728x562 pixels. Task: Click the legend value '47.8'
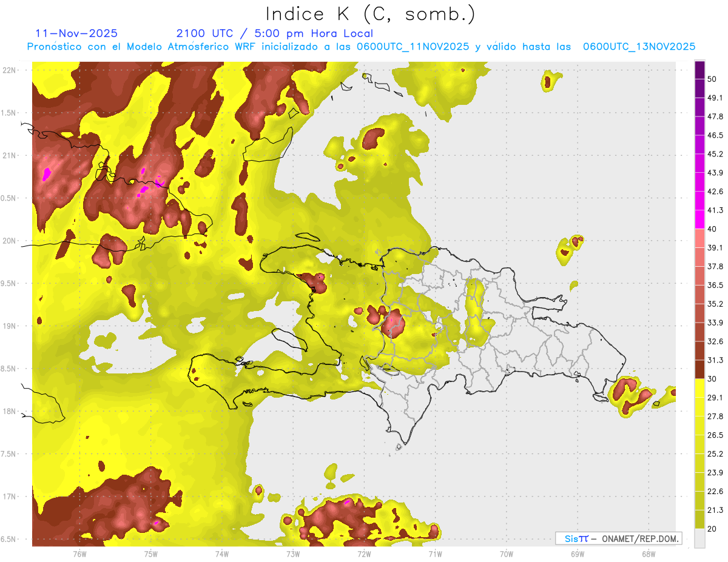[715, 116]
